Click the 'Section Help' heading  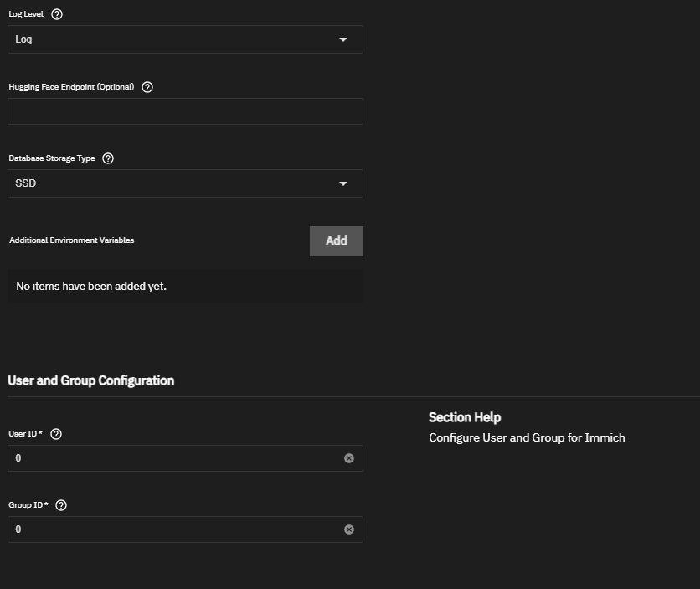tap(465, 417)
